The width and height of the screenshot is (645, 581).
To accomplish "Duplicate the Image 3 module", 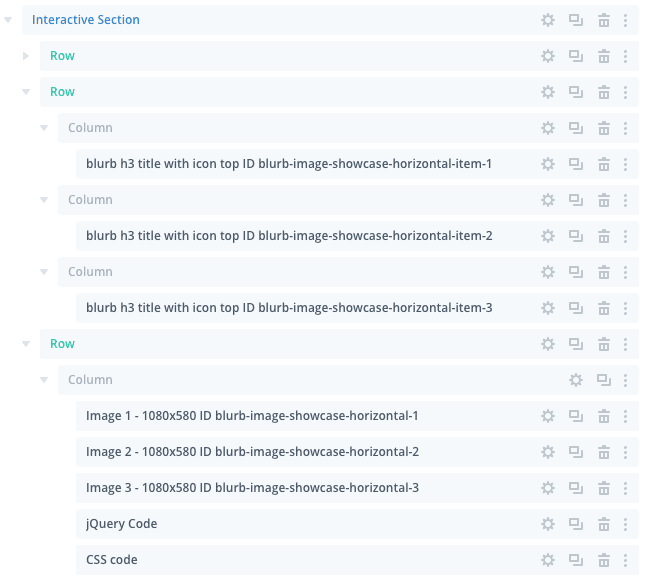I will (575, 488).
